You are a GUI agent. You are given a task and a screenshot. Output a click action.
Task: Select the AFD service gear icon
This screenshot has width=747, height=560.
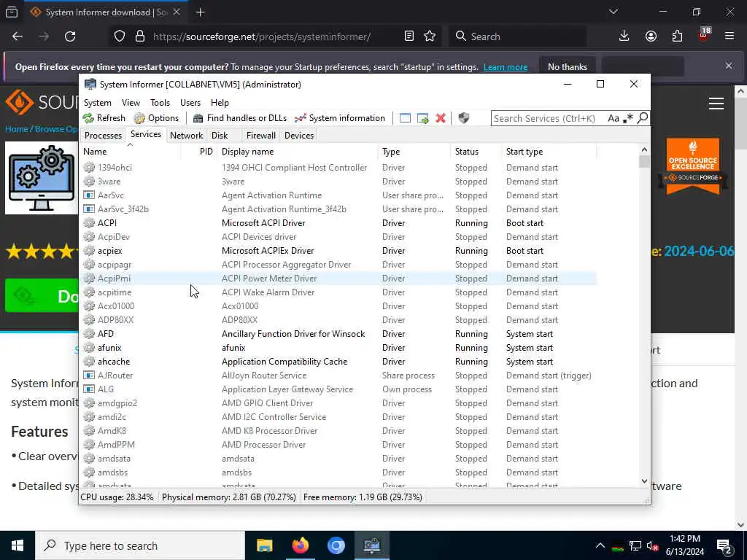click(88, 333)
